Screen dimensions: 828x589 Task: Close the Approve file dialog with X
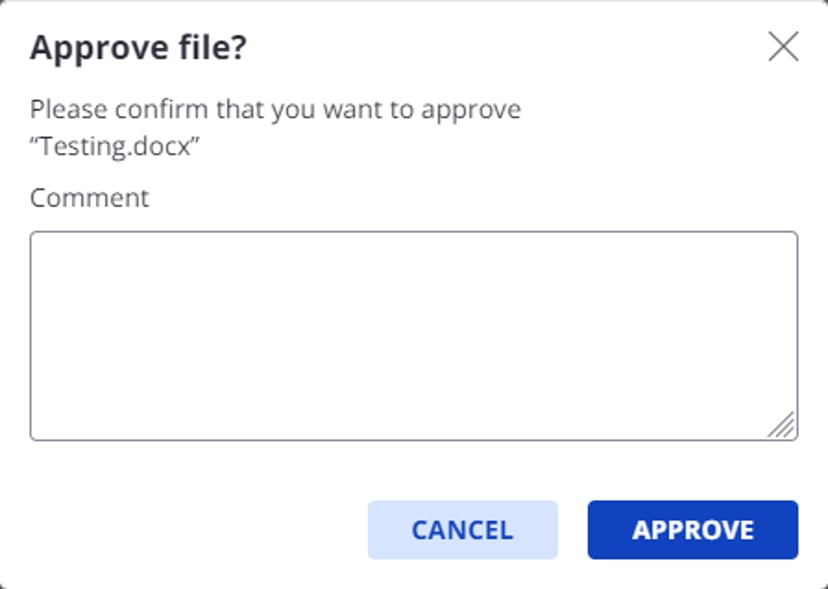coord(783,46)
